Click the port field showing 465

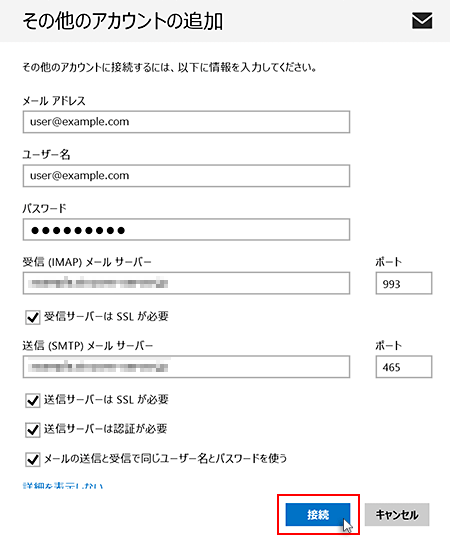(x=404, y=367)
